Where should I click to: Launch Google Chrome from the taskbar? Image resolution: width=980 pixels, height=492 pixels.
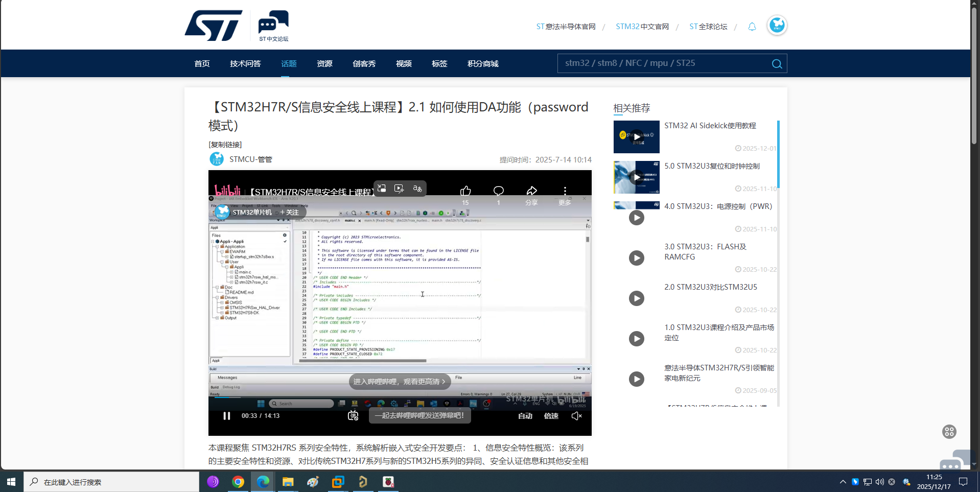pos(238,482)
